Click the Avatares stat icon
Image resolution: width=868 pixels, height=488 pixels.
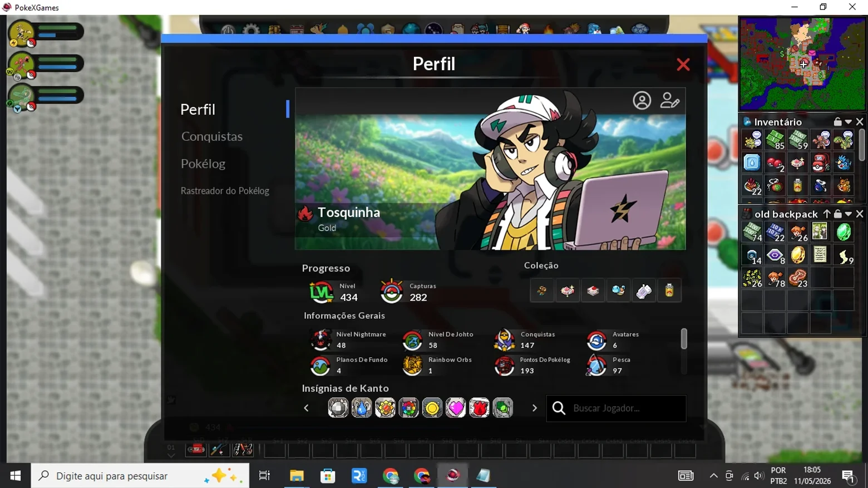click(596, 340)
